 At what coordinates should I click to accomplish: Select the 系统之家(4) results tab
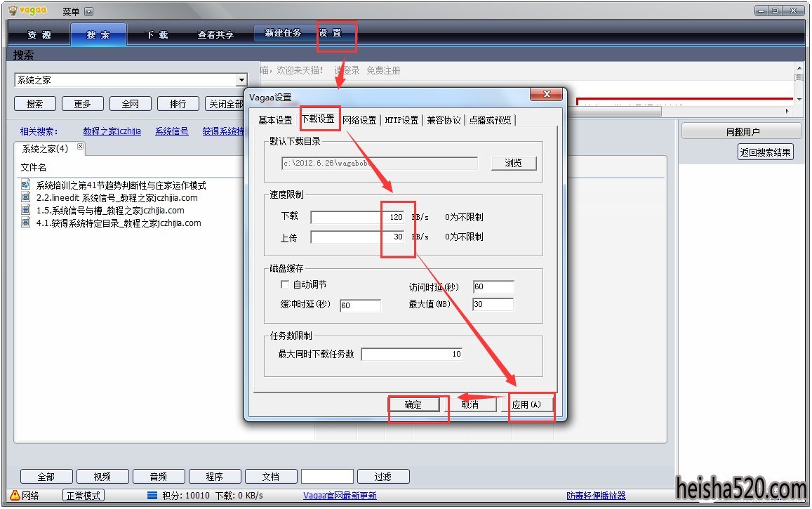(45, 149)
